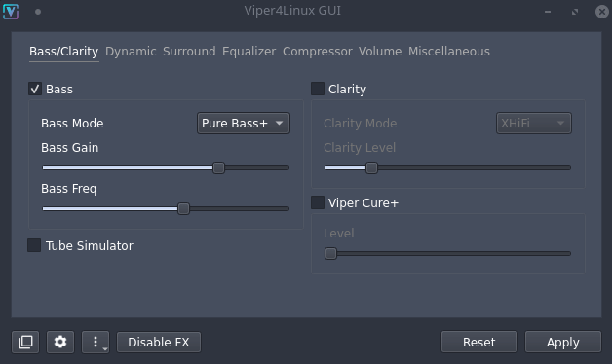Click the Disable FX button
Viewport: 612px width, 364px height.
[x=159, y=343]
